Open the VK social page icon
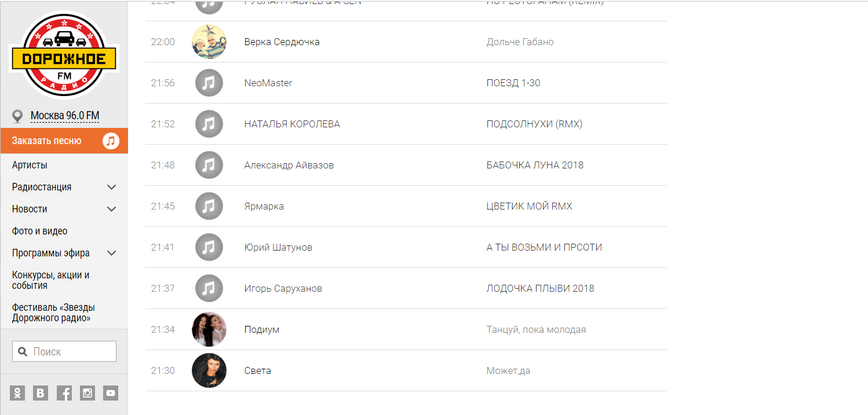The image size is (868, 415). [x=41, y=393]
